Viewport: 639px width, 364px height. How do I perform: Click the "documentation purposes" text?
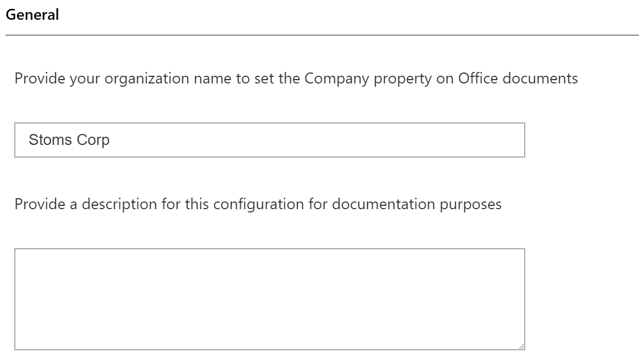point(416,204)
